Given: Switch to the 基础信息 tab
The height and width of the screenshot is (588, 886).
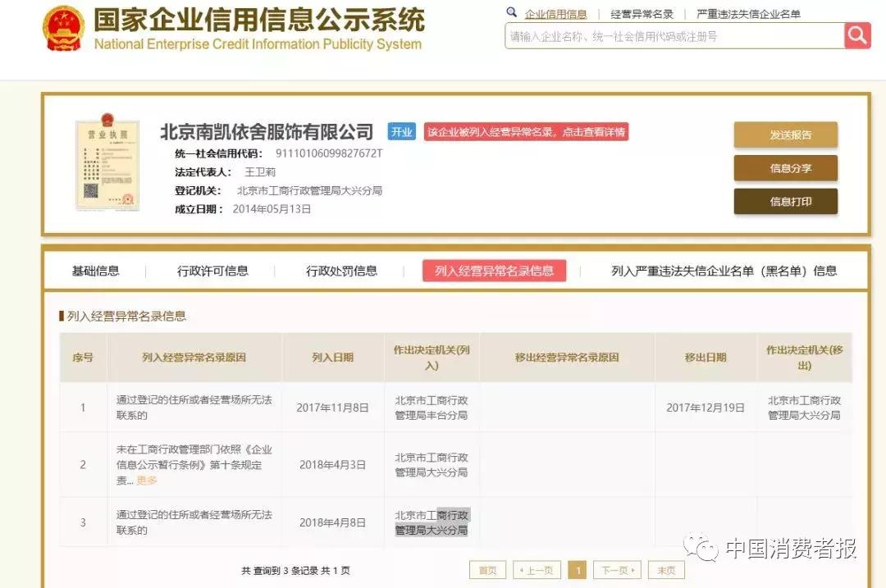Looking at the screenshot, I should [x=95, y=271].
